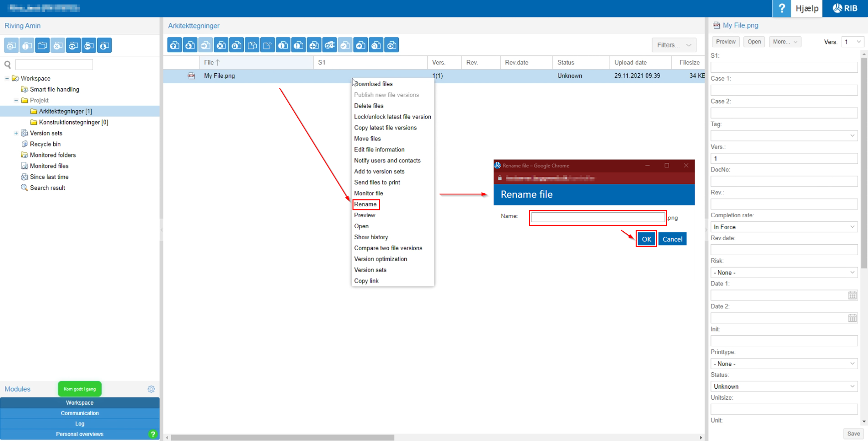Click the upload files toolbar icon
The width and height of the screenshot is (868, 441).
click(174, 45)
